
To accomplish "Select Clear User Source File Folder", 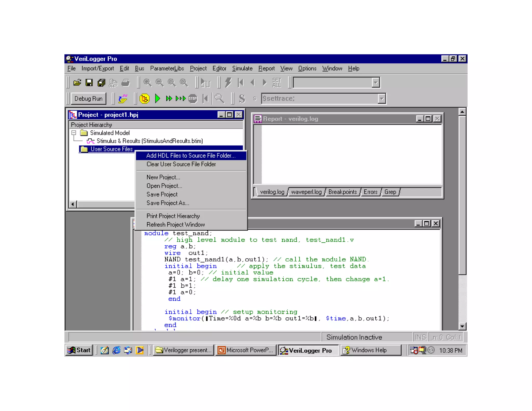I will click(x=181, y=164).
